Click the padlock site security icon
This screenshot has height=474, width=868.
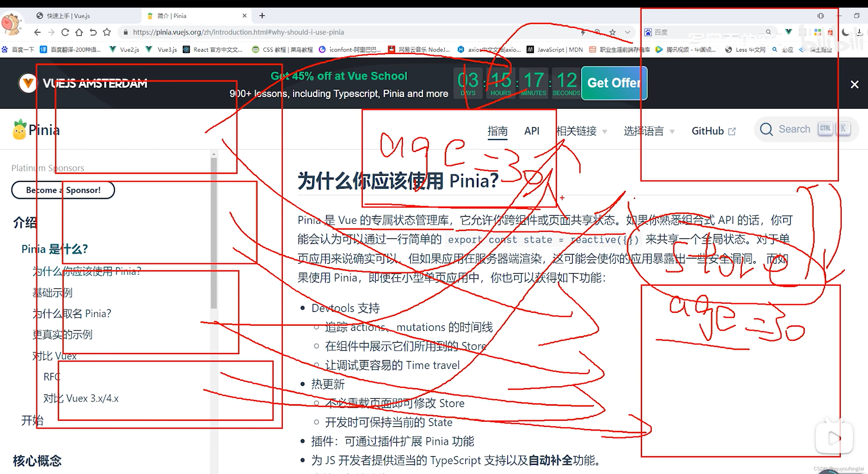pos(126,32)
